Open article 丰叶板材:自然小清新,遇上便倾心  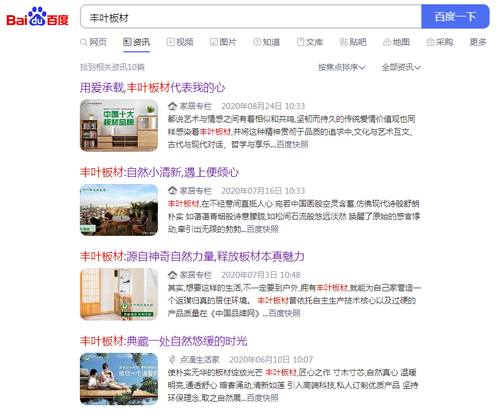(159, 172)
